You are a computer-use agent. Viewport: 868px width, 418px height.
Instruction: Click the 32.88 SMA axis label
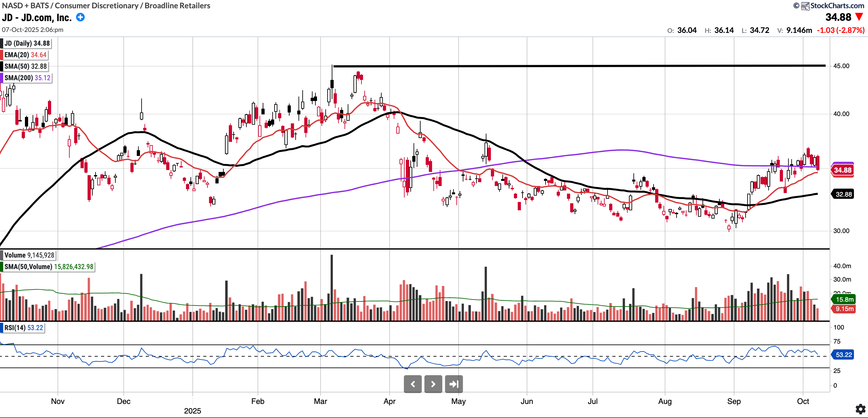tap(843, 194)
